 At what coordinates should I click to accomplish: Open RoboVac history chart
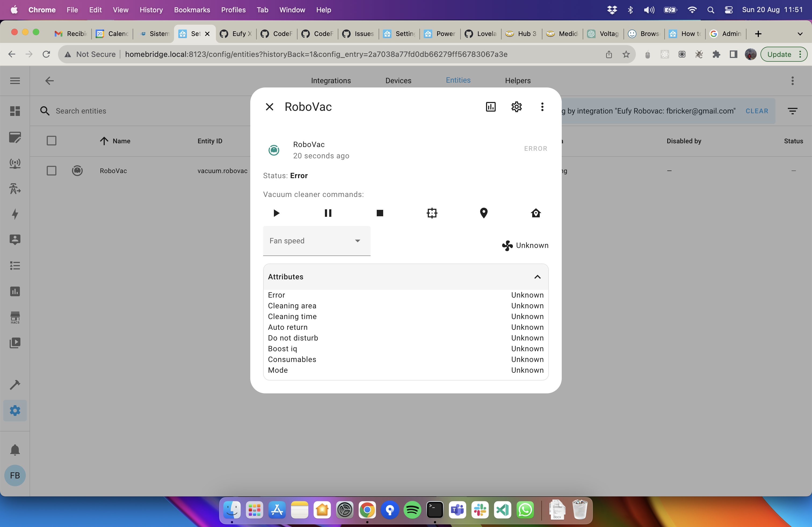[490, 107]
